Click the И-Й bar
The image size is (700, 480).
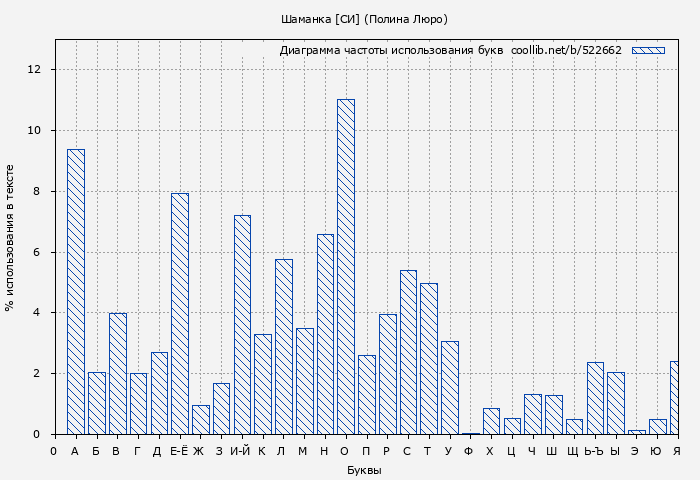click(242, 325)
